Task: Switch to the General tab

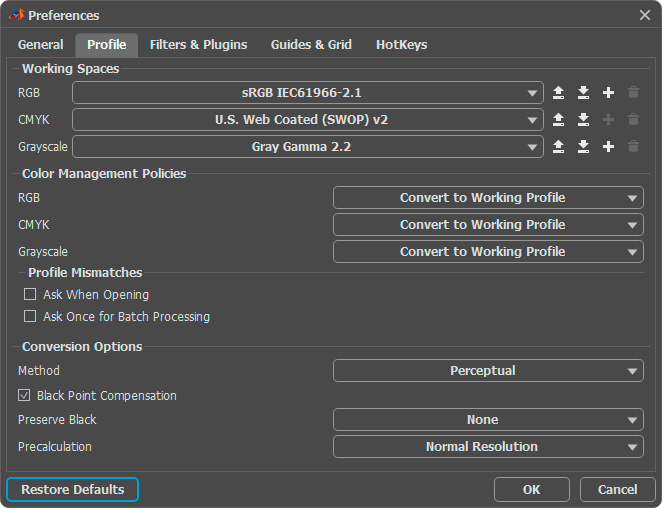Action: click(x=41, y=45)
